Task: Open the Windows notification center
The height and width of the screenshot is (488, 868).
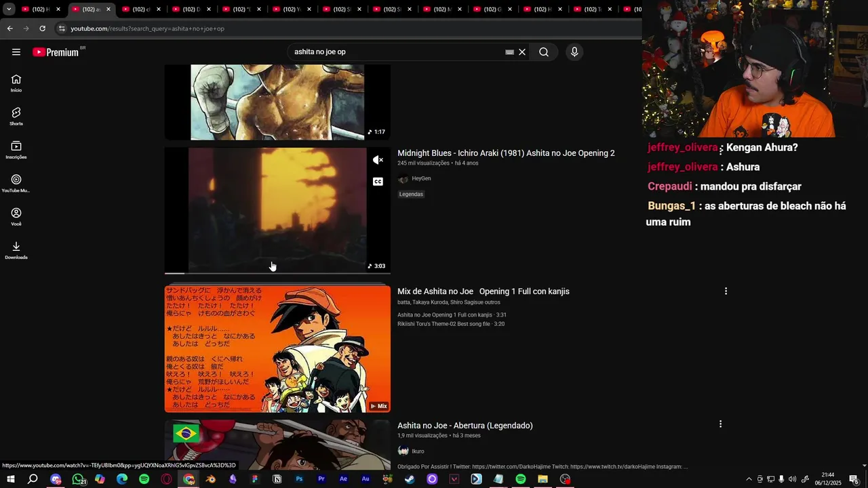Action: (854, 479)
